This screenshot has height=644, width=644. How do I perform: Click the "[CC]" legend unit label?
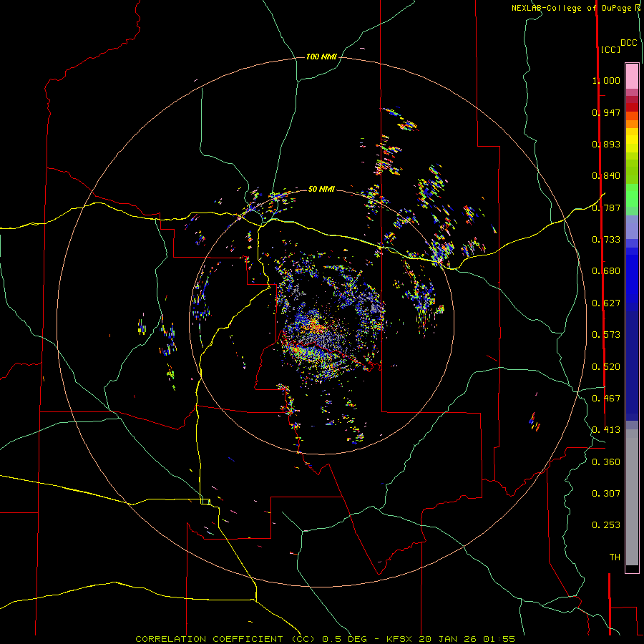coord(610,49)
